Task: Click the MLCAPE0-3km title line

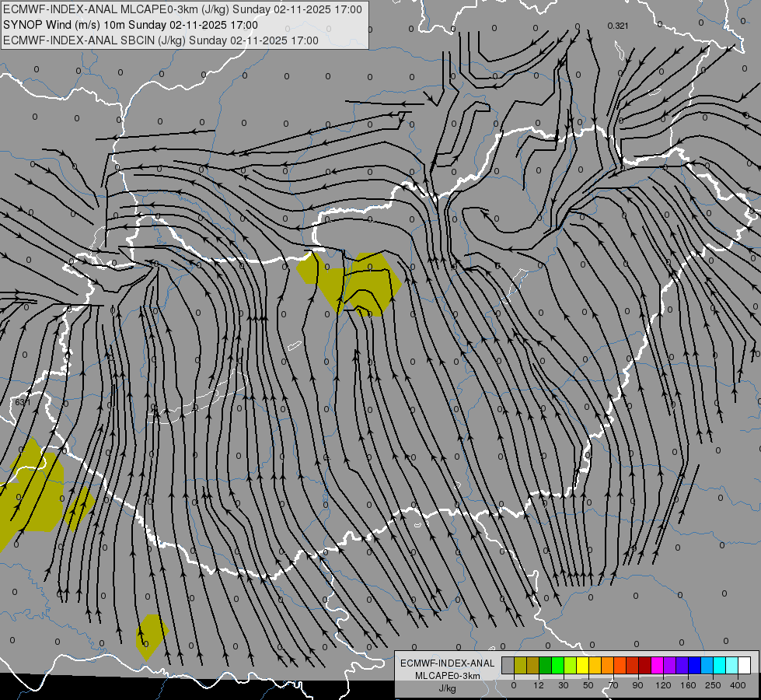Action: click(183, 9)
